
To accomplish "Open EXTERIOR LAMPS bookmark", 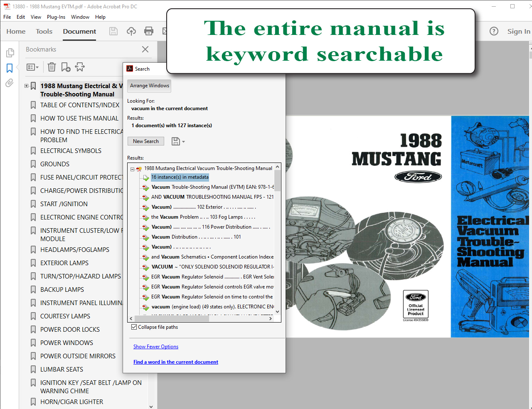I will coord(64,263).
